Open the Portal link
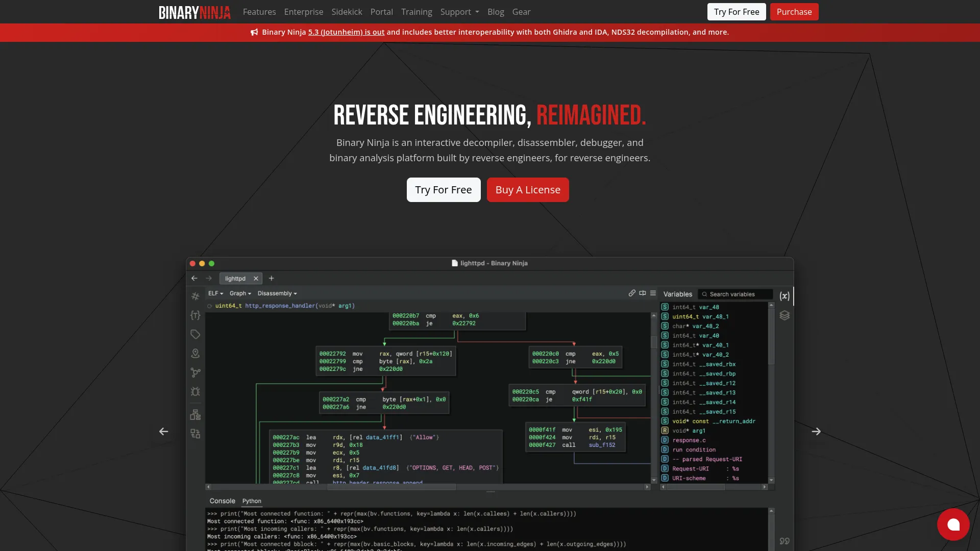980x551 pixels. pyautogui.click(x=382, y=12)
